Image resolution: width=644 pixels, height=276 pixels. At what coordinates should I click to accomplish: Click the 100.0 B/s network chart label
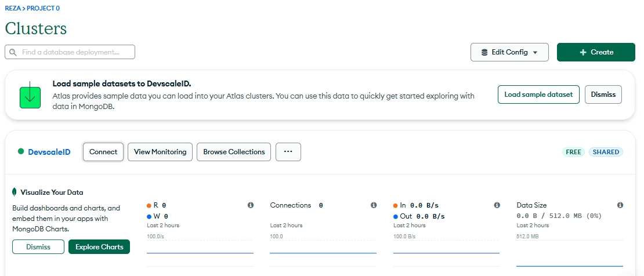[x=404, y=237]
